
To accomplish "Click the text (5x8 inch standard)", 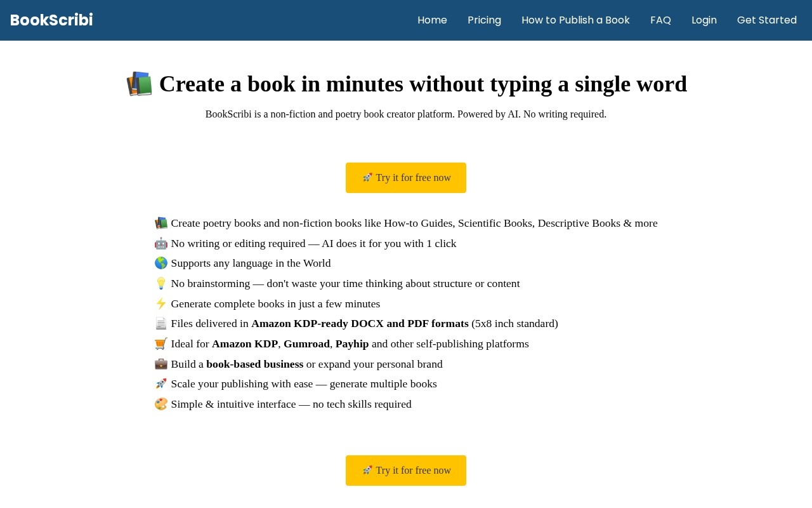I will (x=514, y=324).
